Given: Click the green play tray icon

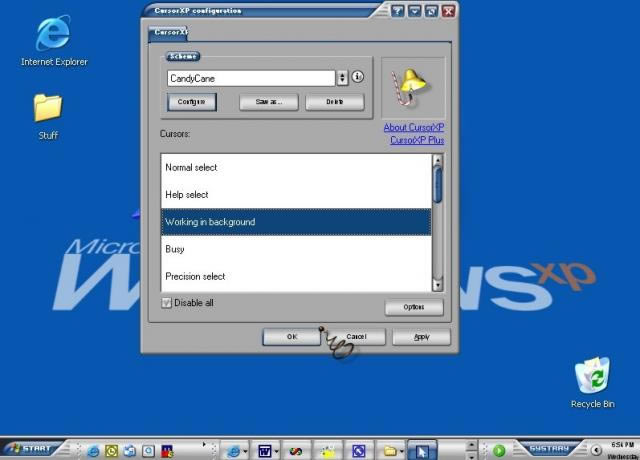Looking at the screenshot, I should [x=499, y=451].
